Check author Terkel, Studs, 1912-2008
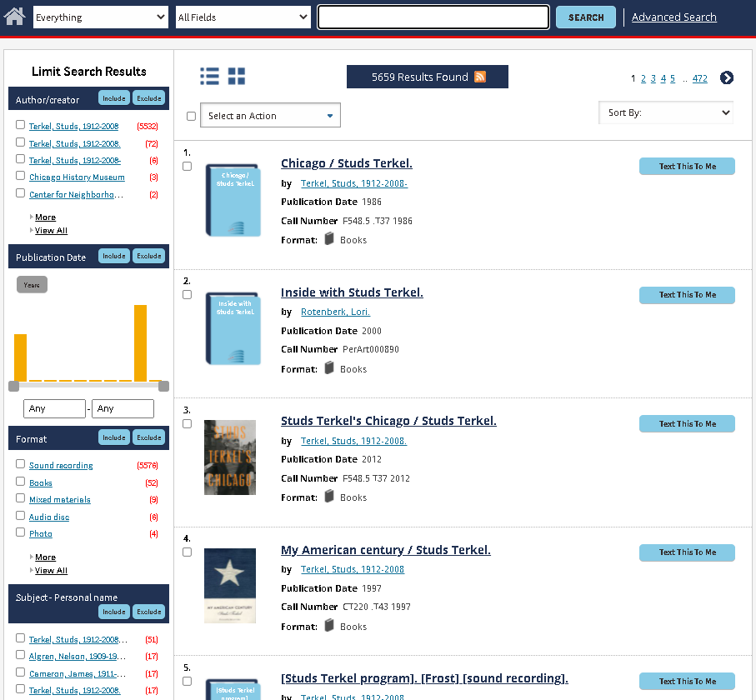The image size is (756, 700). point(20,126)
